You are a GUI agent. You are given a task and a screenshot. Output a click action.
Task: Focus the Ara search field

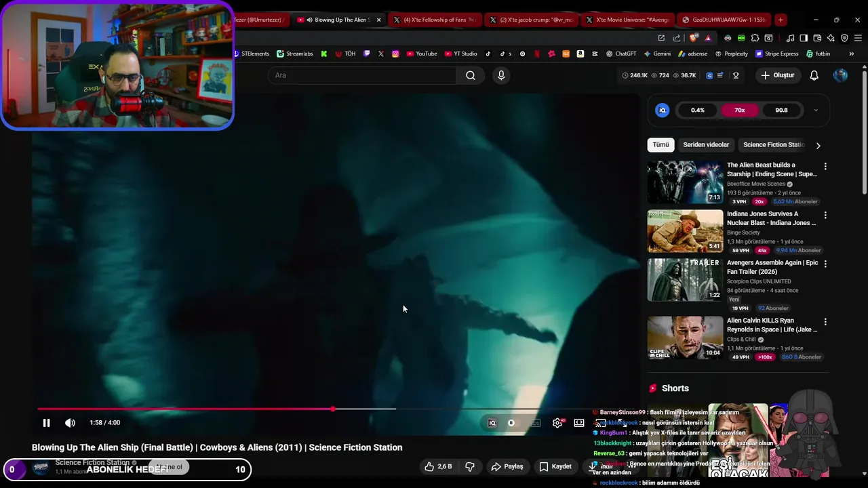click(362, 75)
